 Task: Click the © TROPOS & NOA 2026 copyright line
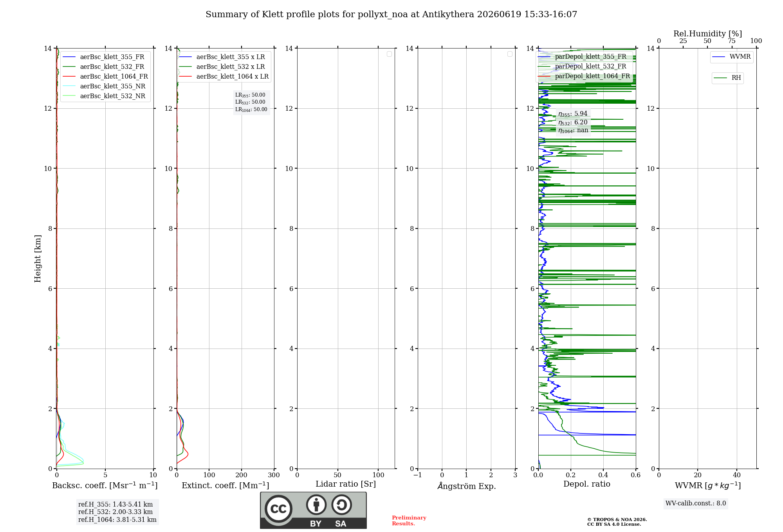tap(617, 519)
